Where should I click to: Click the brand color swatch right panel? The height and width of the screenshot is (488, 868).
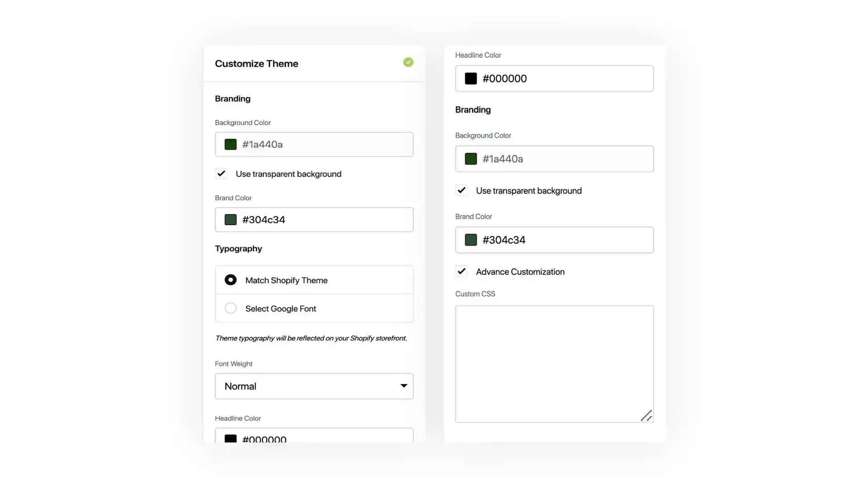[x=471, y=239]
